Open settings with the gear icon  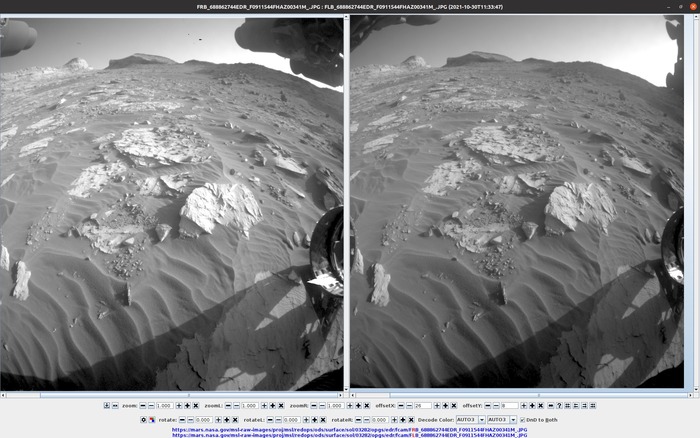(143, 420)
